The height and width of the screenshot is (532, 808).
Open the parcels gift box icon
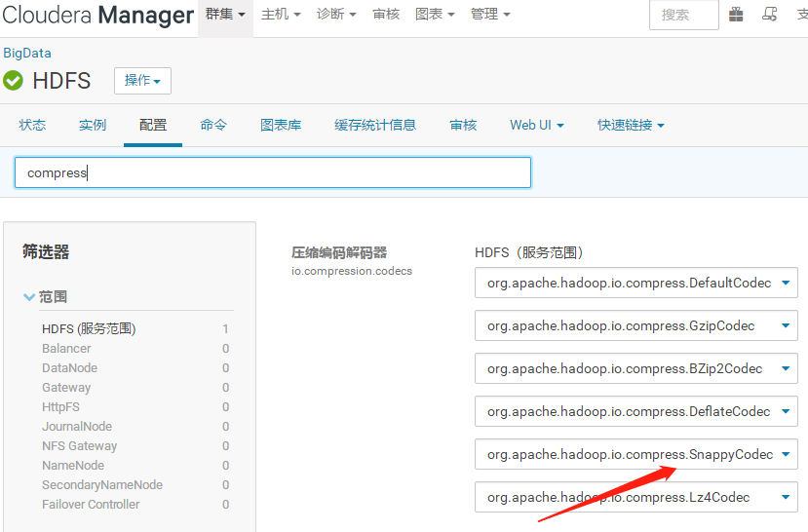[x=736, y=15]
